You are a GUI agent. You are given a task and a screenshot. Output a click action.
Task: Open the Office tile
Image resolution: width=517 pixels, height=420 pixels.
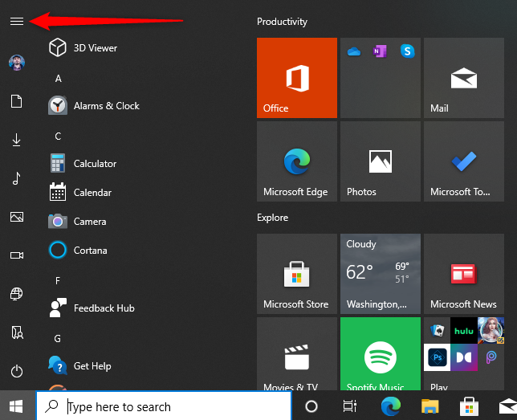pos(297,78)
